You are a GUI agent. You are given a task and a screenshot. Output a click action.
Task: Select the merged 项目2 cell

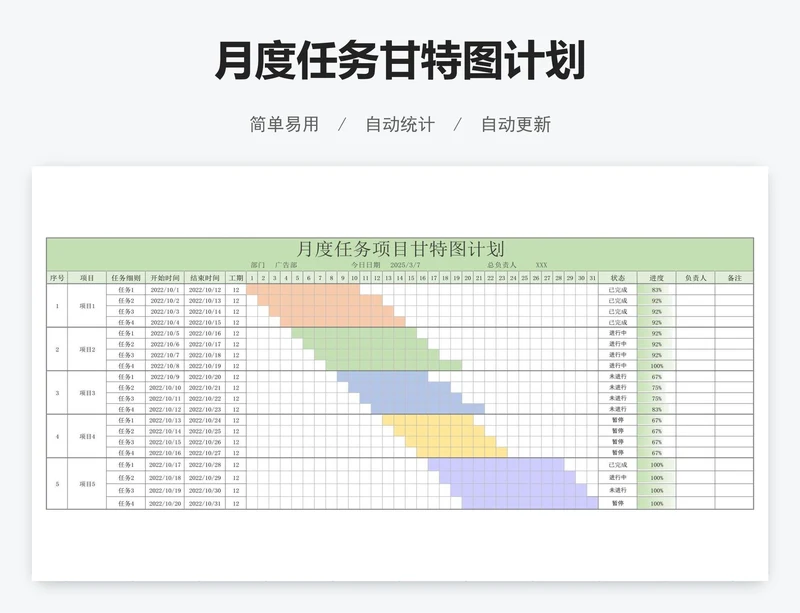point(87,349)
